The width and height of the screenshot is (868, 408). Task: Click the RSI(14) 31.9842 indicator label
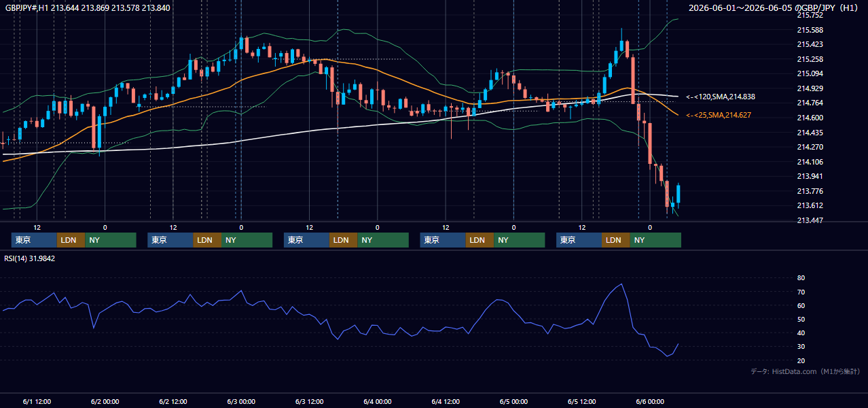point(30,258)
